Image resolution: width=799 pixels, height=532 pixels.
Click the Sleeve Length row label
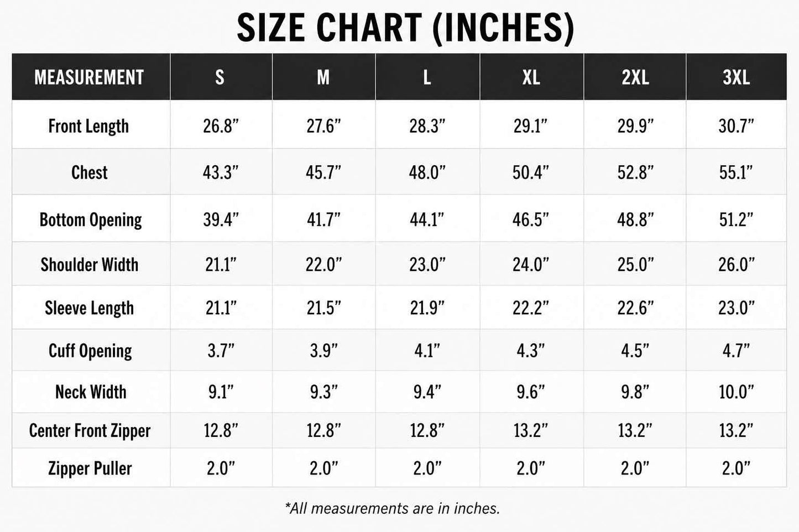[90, 308]
